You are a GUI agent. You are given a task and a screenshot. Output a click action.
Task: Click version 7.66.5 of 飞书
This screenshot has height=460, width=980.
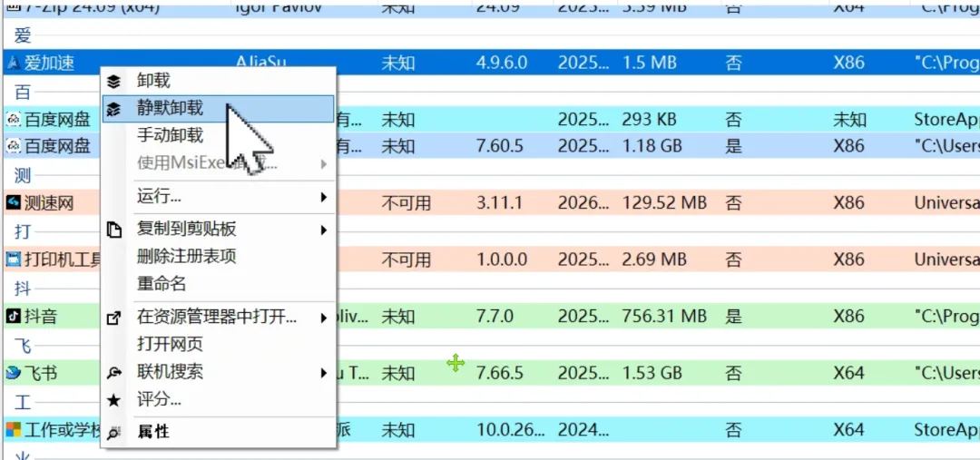coord(499,373)
